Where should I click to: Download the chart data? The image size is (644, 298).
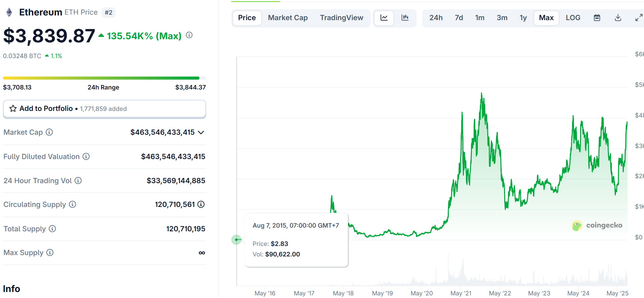pos(618,18)
